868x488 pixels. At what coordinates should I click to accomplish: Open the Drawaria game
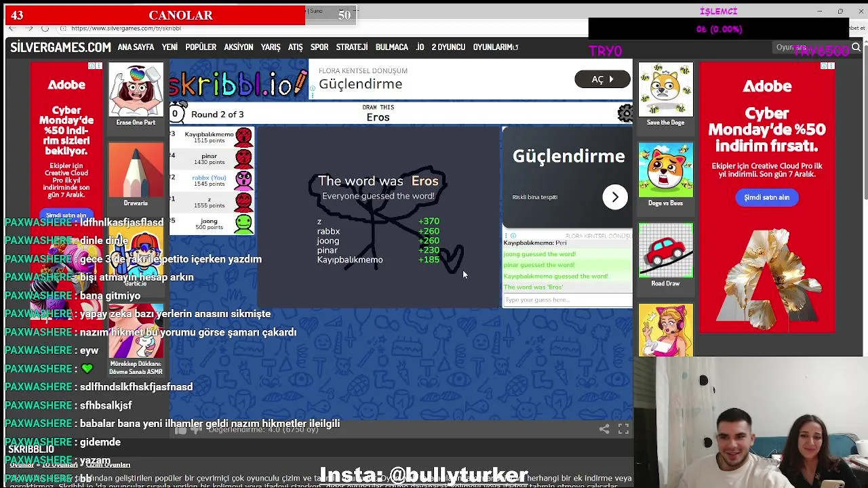pyautogui.click(x=136, y=175)
